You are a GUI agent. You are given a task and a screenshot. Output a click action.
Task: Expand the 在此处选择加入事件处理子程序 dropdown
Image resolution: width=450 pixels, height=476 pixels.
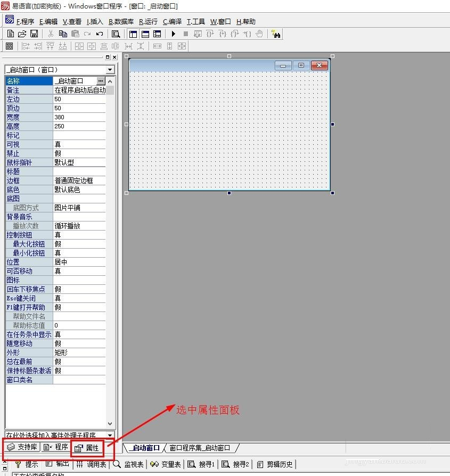(x=110, y=436)
